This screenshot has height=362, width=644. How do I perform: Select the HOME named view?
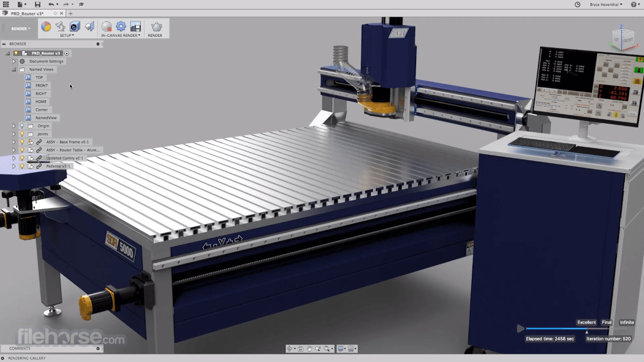click(x=41, y=102)
